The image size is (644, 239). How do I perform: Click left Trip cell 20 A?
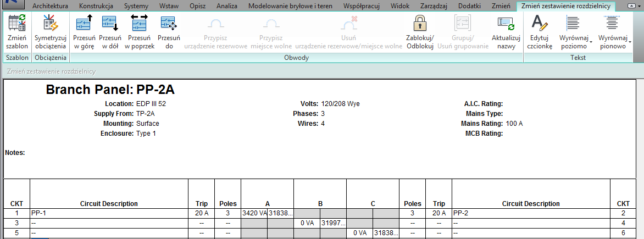202,213
